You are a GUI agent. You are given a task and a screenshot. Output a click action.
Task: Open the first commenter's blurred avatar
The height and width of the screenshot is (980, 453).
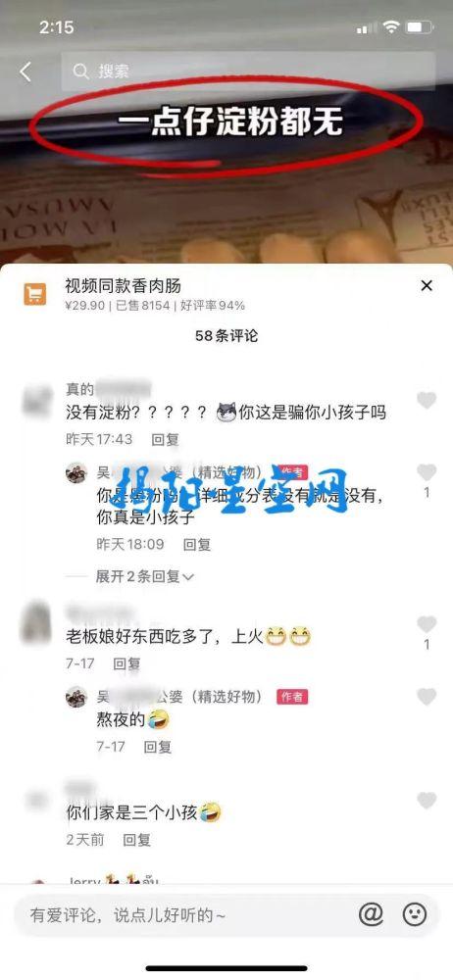click(36, 401)
